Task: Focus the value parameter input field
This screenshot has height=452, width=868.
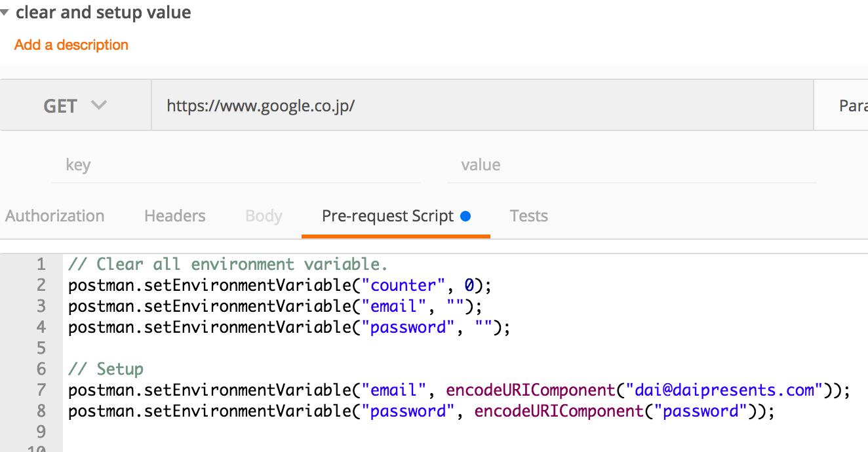Action: point(631,165)
